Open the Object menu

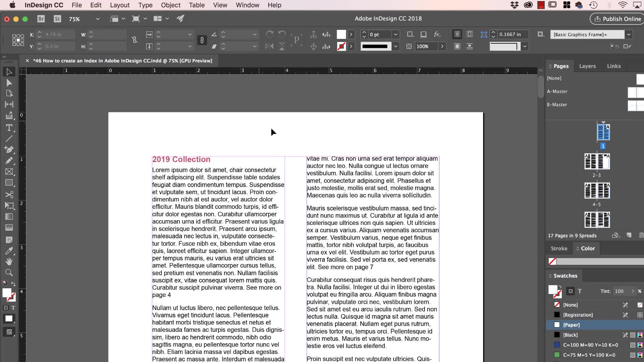pyautogui.click(x=171, y=5)
